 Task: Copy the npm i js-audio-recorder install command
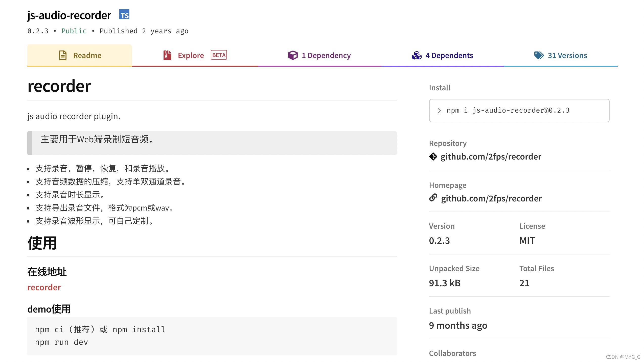click(x=508, y=110)
